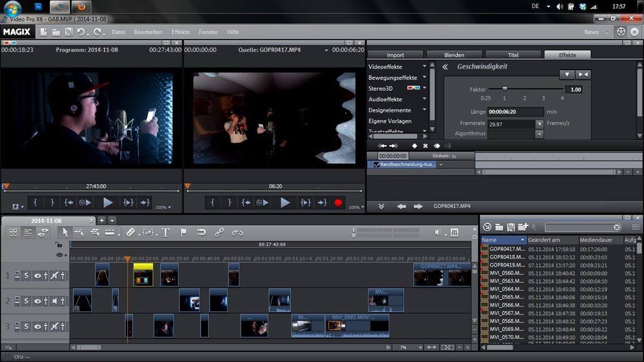Open the Effekte menu in menu bar
This screenshot has height=362, width=644.
tap(181, 32)
